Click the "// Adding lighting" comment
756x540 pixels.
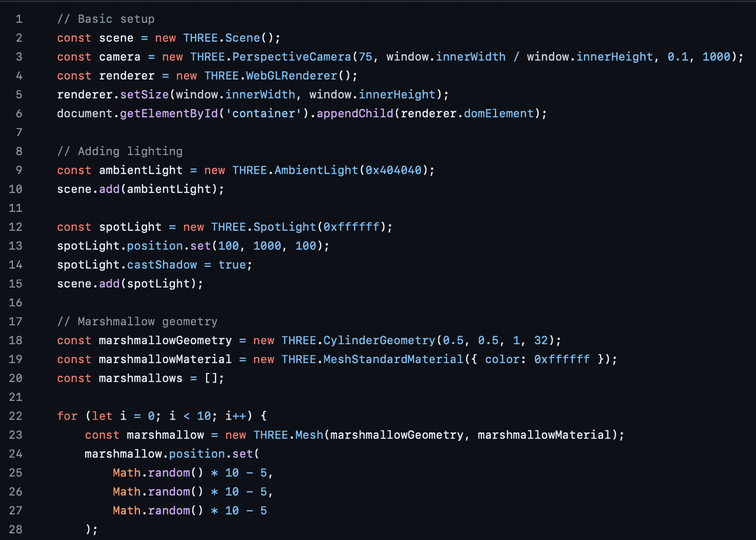click(120, 152)
